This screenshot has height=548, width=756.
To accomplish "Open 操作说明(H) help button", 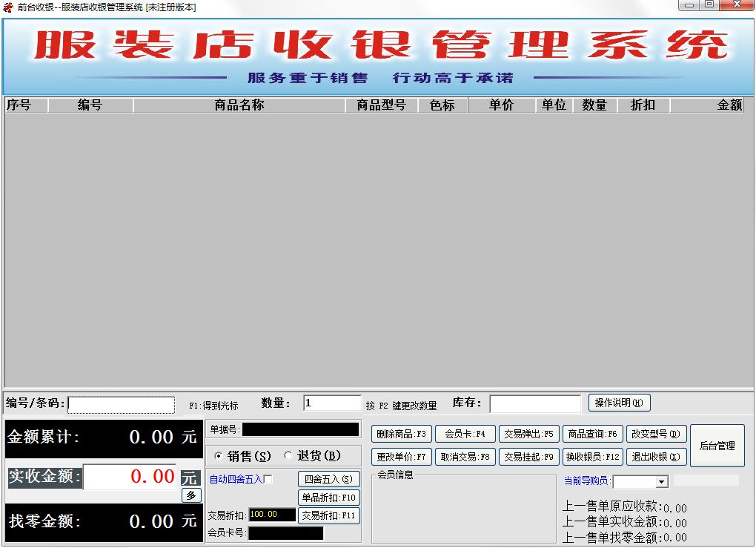I will click(619, 403).
